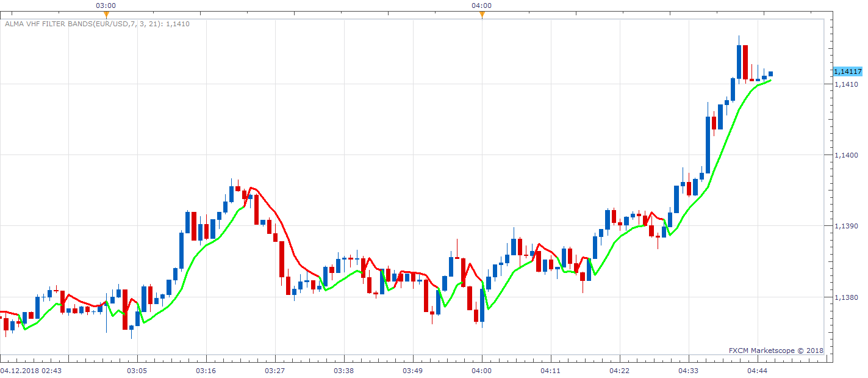
Task: Click the current price tag 1,14117
Action: coord(847,71)
